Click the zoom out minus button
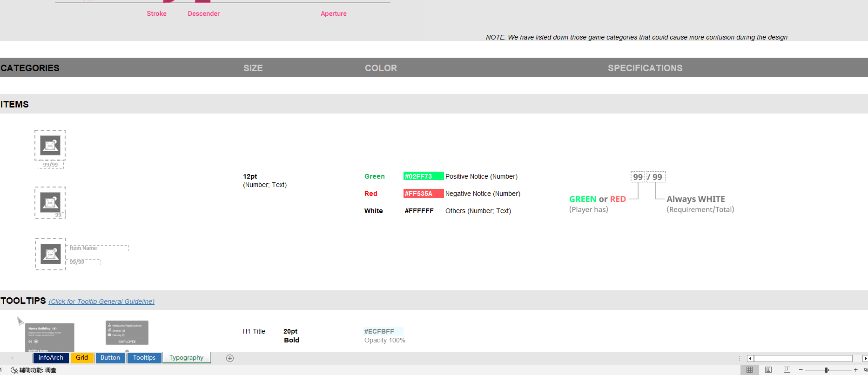Viewport: 868px width, 375px height. point(801,370)
